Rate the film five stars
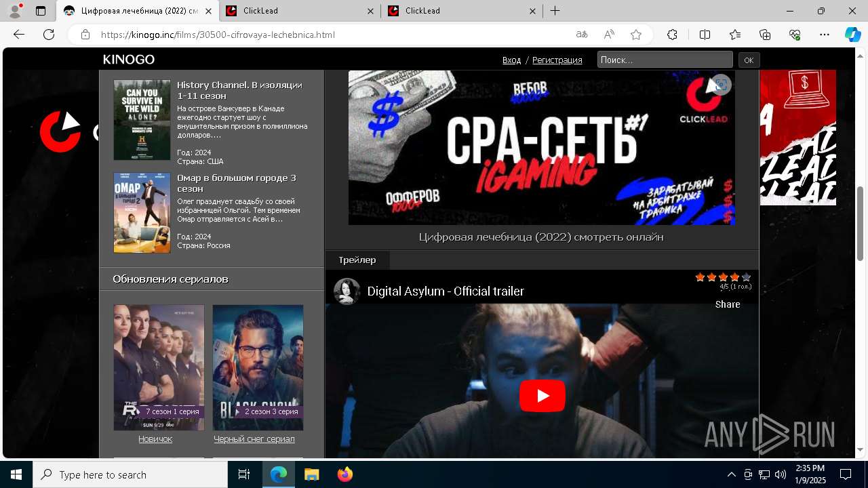 pos(746,277)
